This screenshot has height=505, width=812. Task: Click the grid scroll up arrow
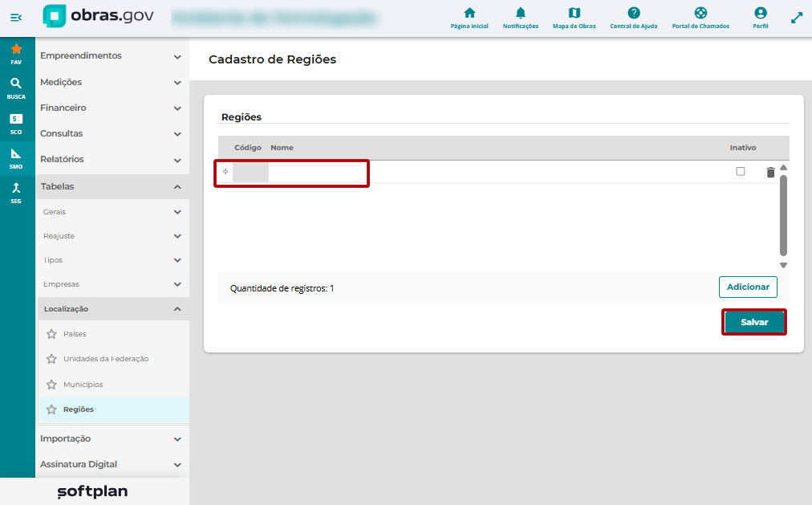[784, 167]
